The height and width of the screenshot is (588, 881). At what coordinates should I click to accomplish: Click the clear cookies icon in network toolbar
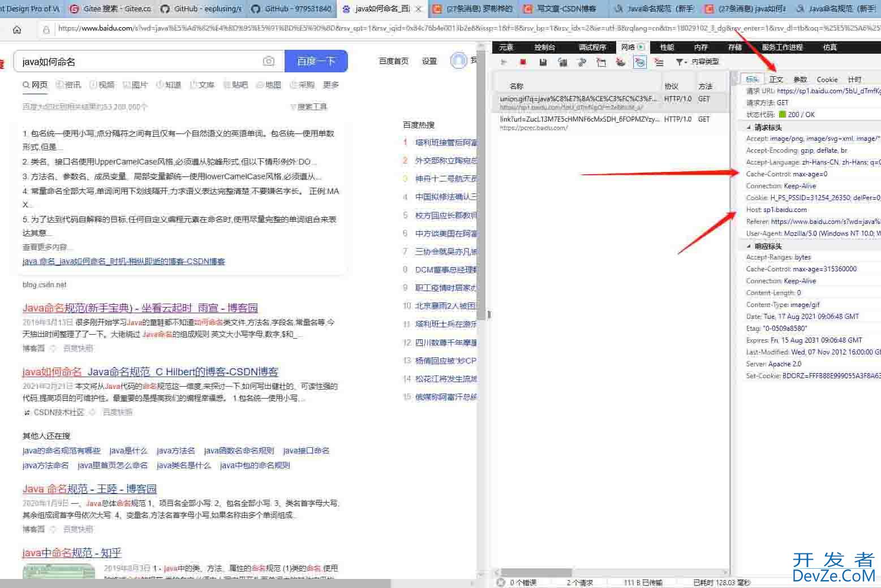pyautogui.click(x=601, y=62)
